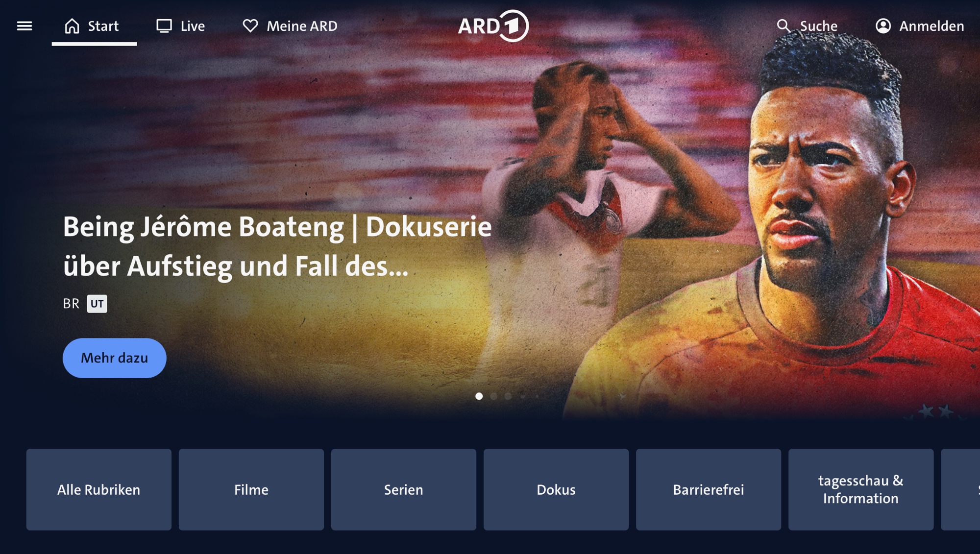This screenshot has width=980, height=554.
Task: Click the Mehr dazu button
Action: [115, 358]
